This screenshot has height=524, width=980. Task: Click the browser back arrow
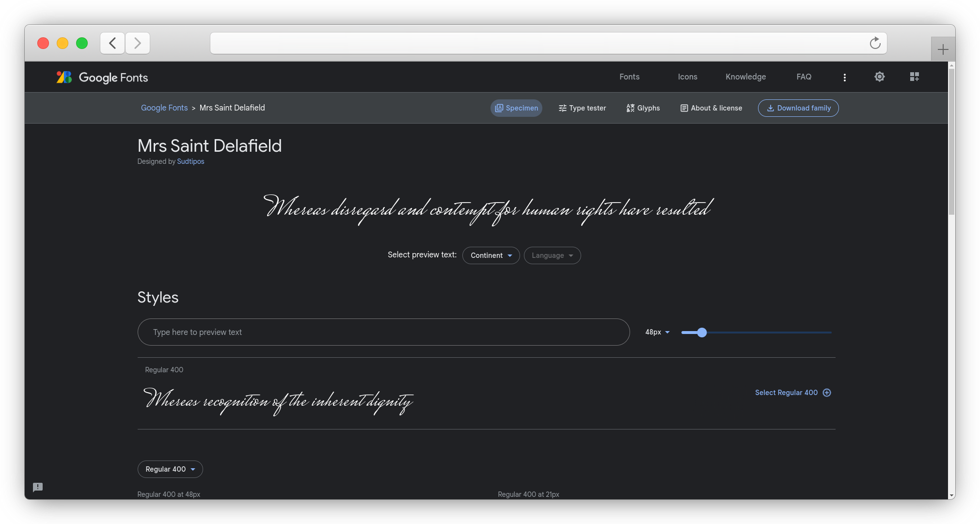112,43
